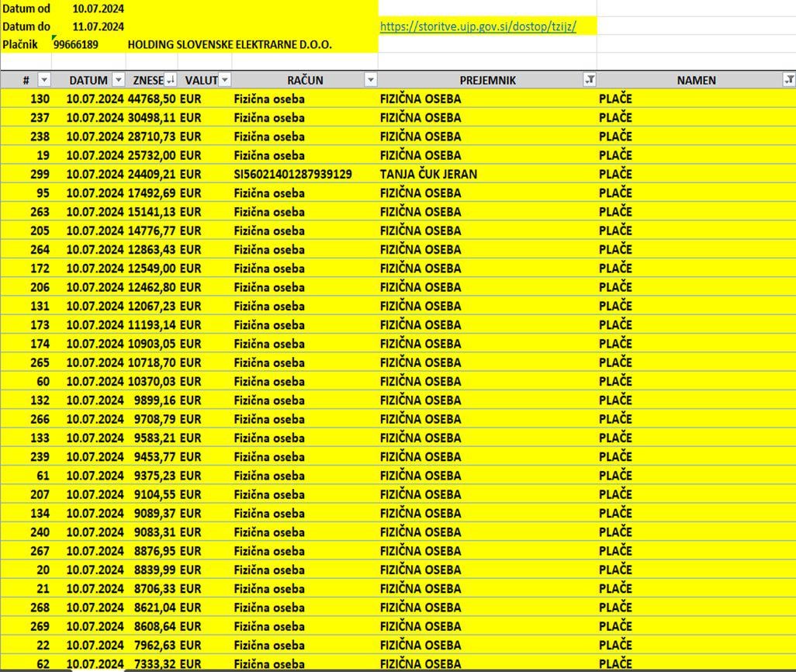Open the RAČUN column filter dropdown
The width and height of the screenshot is (796, 672).
coord(371,80)
